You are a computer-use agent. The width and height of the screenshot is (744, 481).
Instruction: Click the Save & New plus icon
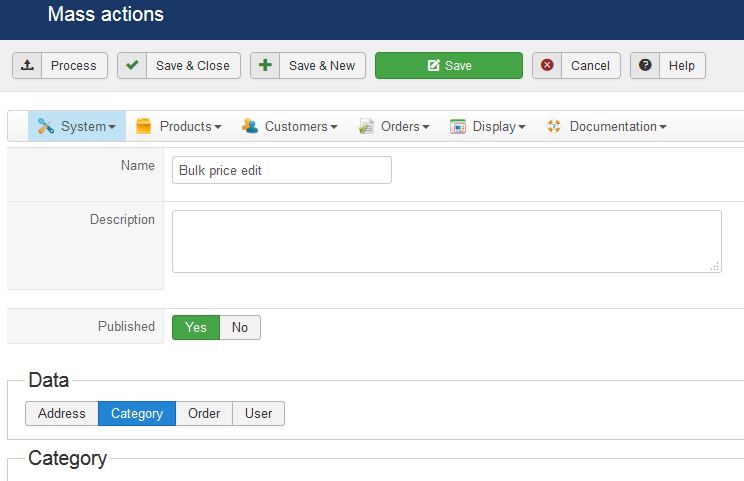(x=265, y=66)
